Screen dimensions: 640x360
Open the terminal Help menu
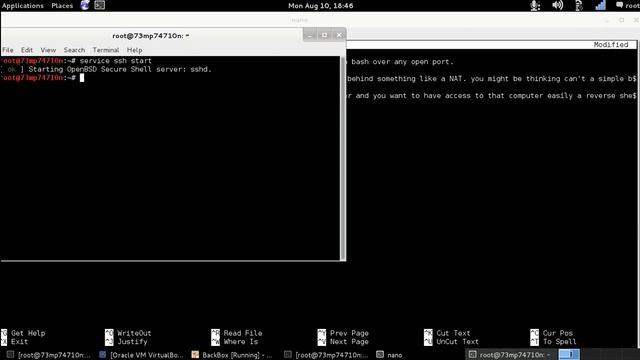[134, 50]
